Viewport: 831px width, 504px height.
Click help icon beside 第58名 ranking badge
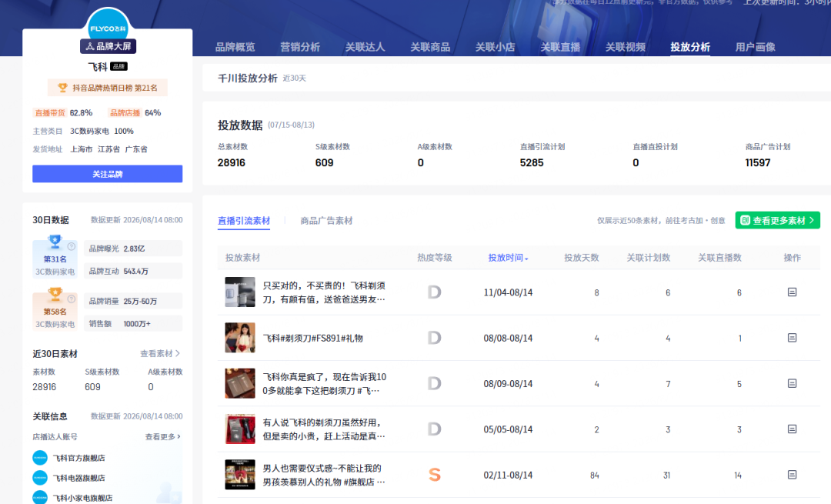pyautogui.click(x=71, y=299)
